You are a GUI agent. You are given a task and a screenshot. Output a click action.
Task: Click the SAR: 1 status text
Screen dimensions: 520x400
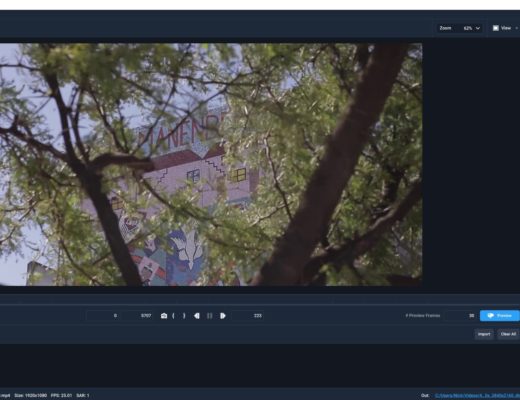(x=83, y=396)
